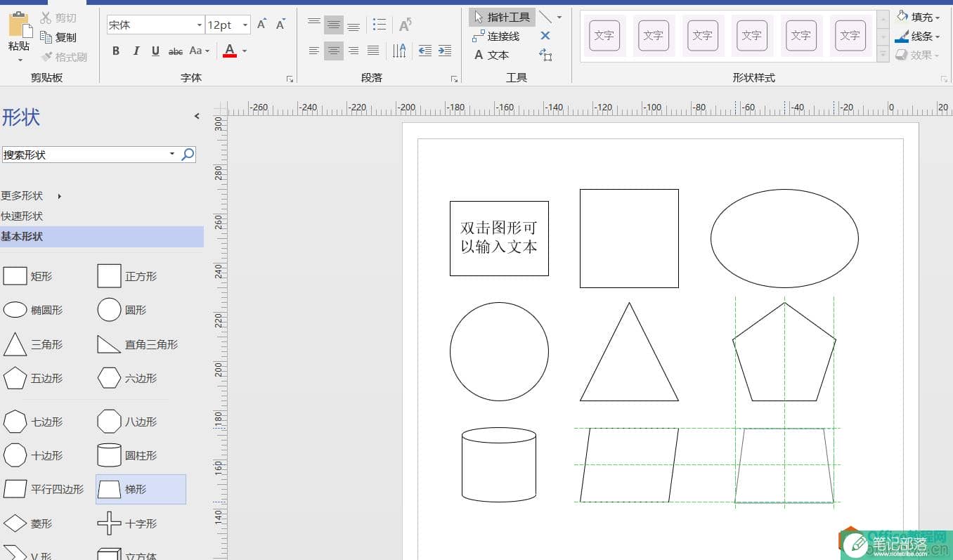
Task: Toggle right text alignment
Action: [x=354, y=51]
